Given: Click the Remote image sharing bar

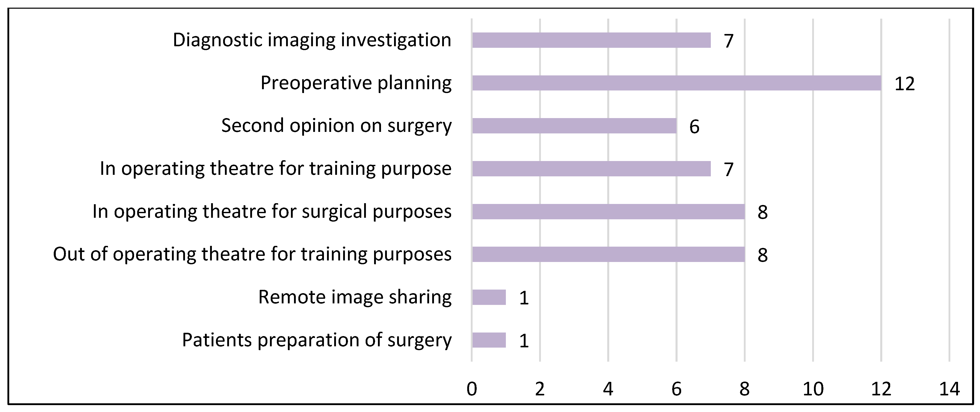Looking at the screenshot, I should click(x=489, y=297).
